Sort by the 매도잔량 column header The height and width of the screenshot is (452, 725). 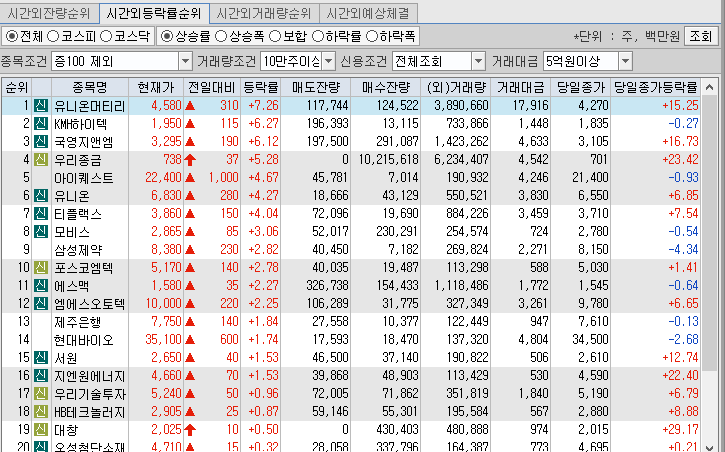click(316, 87)
